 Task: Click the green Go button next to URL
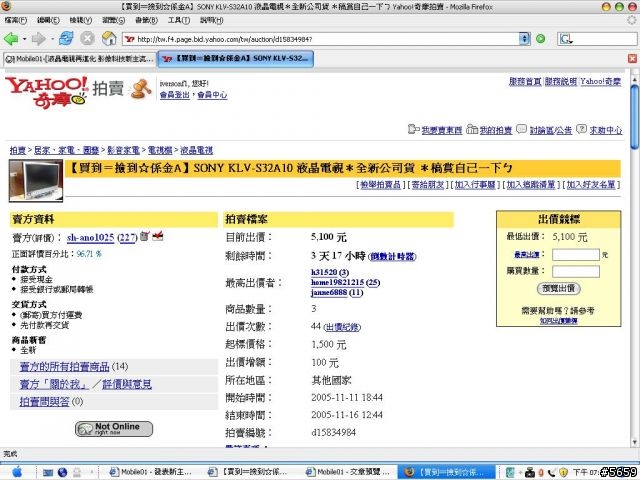click(540, 39)
